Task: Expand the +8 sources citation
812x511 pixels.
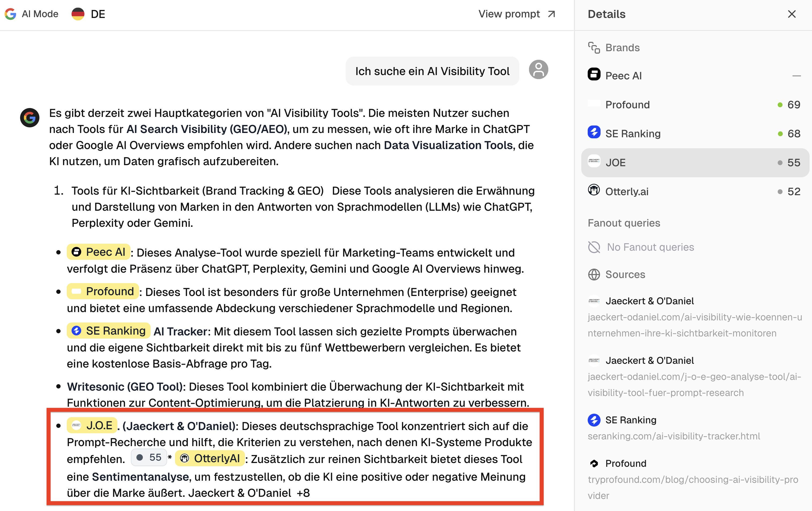Action: (303, 493)
